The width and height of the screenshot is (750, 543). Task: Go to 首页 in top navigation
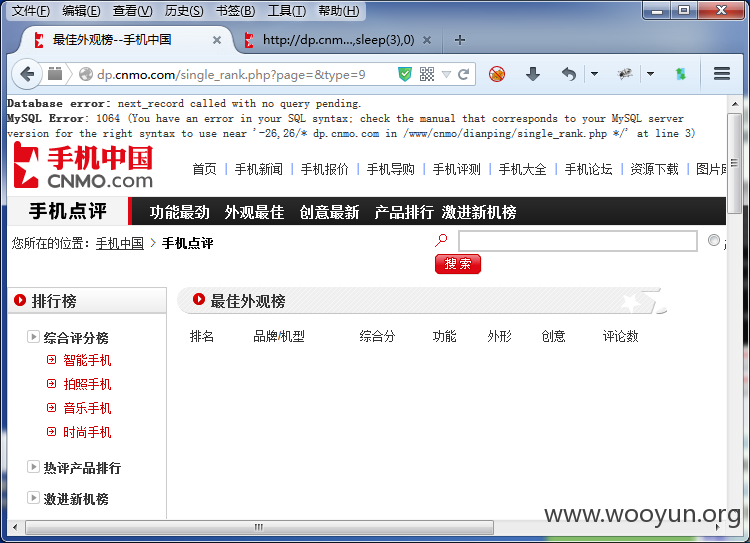[x=204, y=169]
